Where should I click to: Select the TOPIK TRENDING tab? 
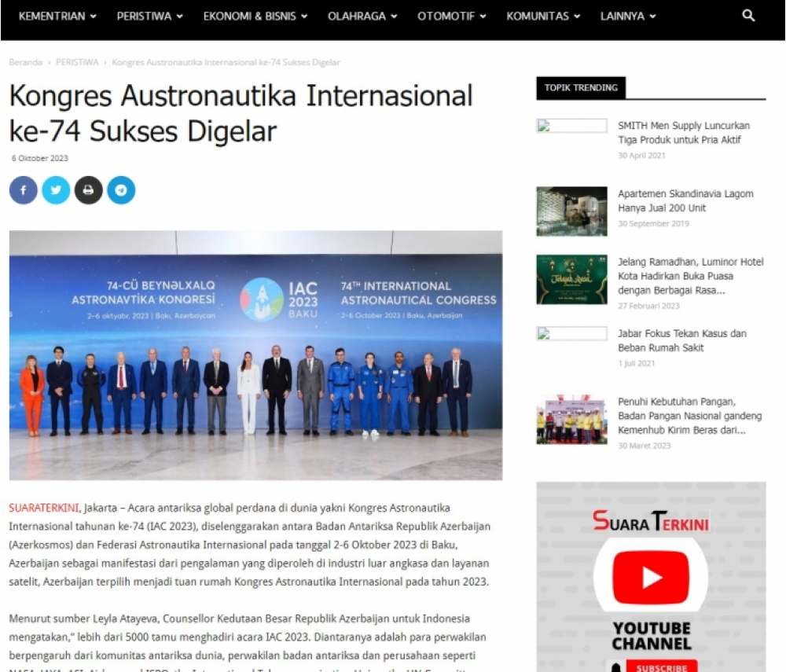pos(581,88)
